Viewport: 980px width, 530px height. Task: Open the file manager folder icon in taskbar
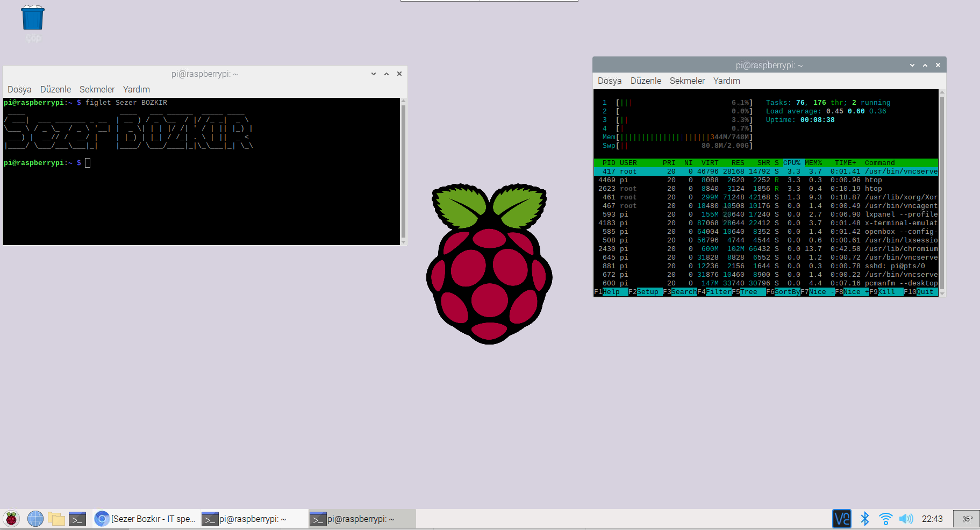click(56, 519)
